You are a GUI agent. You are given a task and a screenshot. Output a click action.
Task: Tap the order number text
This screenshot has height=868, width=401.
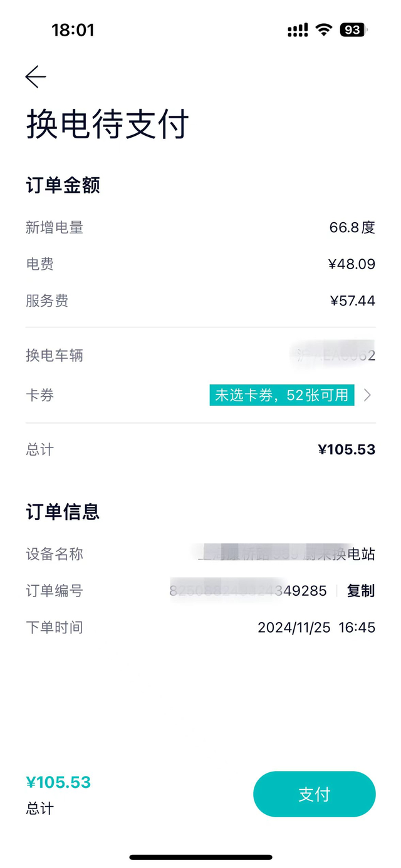click(249, 591)
